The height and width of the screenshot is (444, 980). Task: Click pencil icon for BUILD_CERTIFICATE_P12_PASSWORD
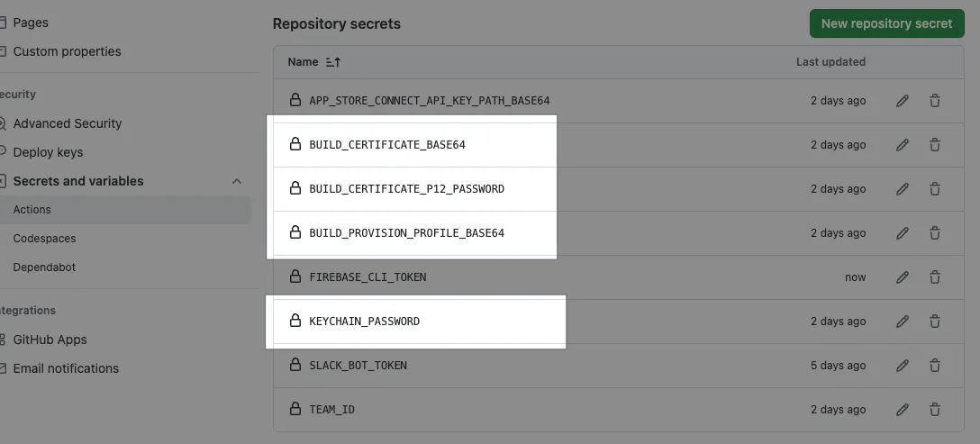(x=903, y=189)
